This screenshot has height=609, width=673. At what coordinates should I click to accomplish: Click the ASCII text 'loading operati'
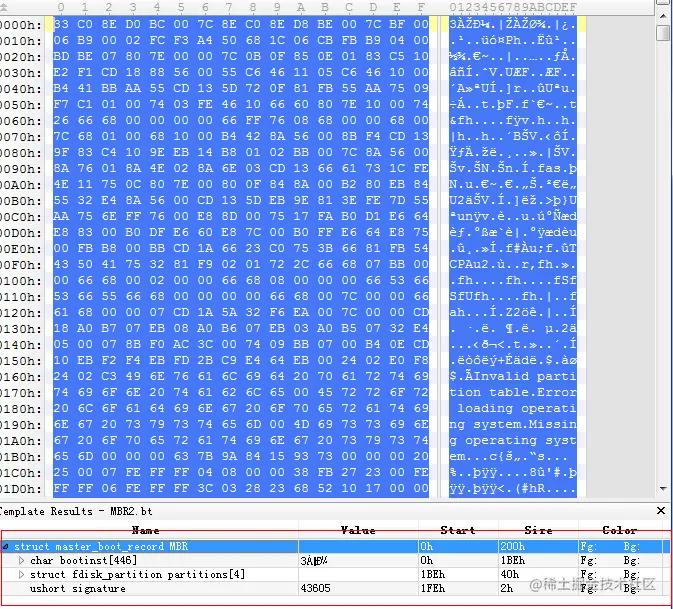516,408
